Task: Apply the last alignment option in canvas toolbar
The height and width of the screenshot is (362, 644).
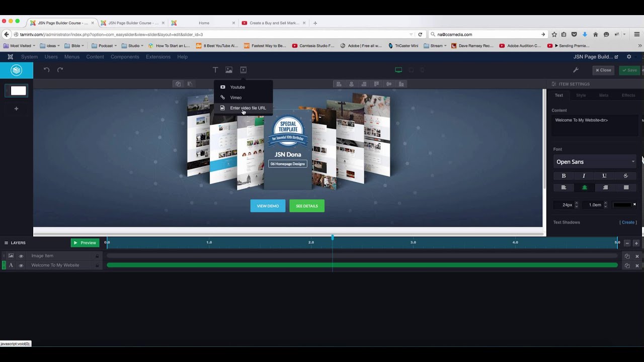Action: pyautogui.click(x=401, y=84)
